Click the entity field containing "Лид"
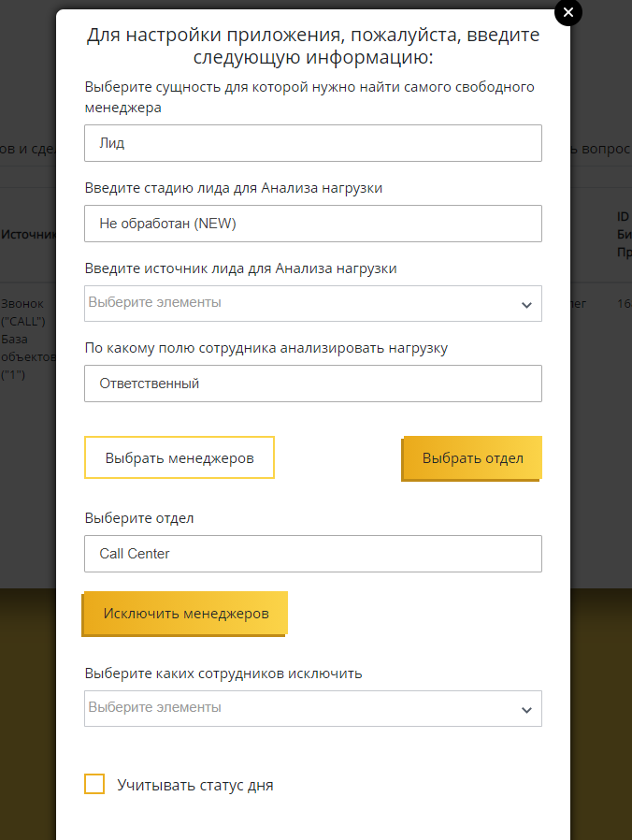 (x=312, y=143)
